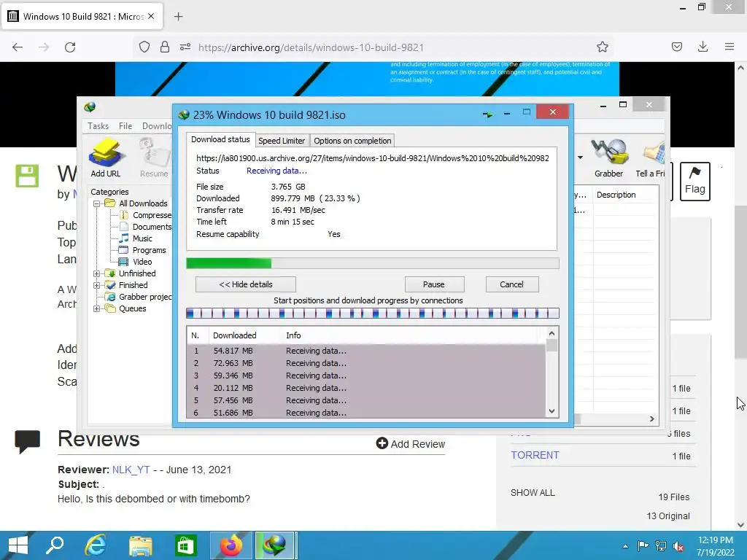Screen dimensions: 747x560
Task: Cancel the ISO download
Action: tap(511, 284)
